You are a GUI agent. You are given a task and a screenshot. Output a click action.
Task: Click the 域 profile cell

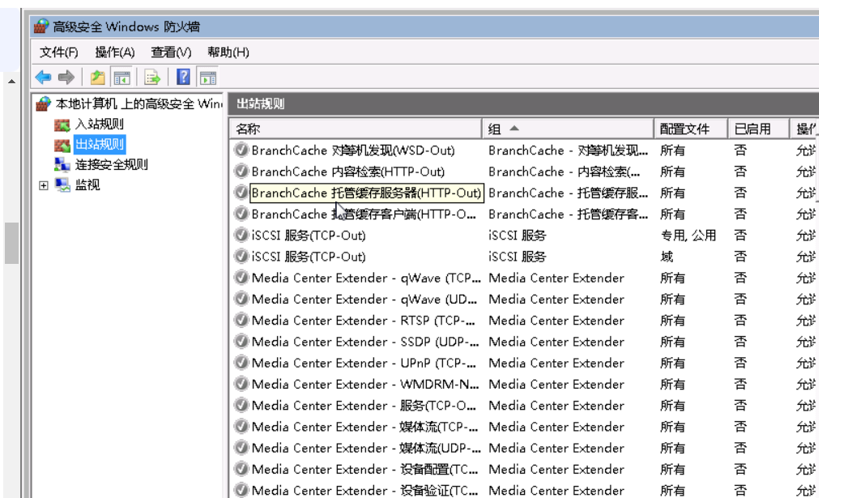(667, 256)
